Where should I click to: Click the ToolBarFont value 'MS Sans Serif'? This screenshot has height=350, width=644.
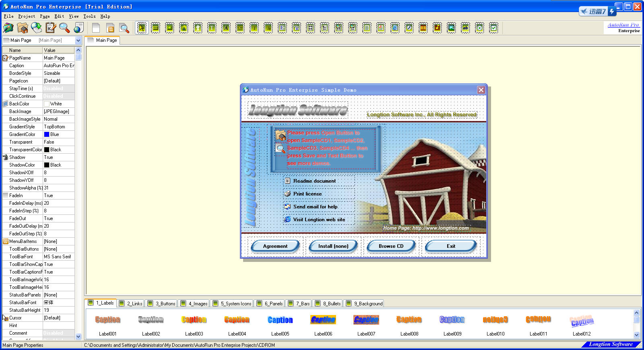click(x=58, y=257)
